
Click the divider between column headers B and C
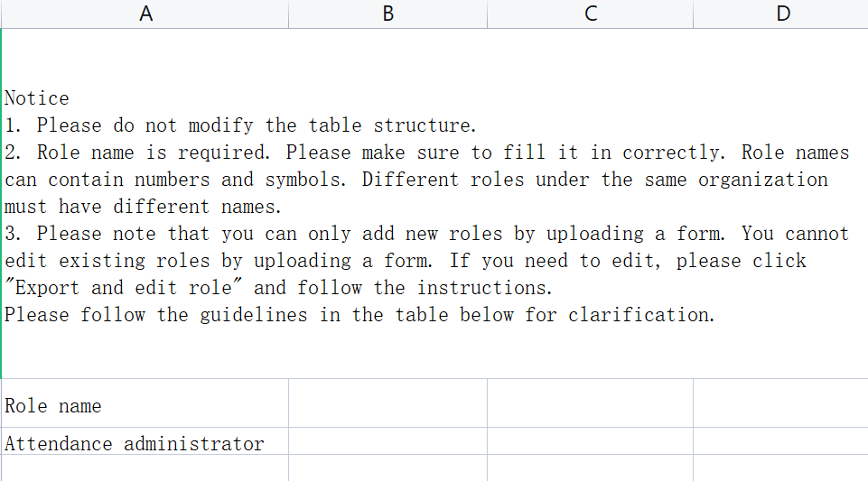488,14
